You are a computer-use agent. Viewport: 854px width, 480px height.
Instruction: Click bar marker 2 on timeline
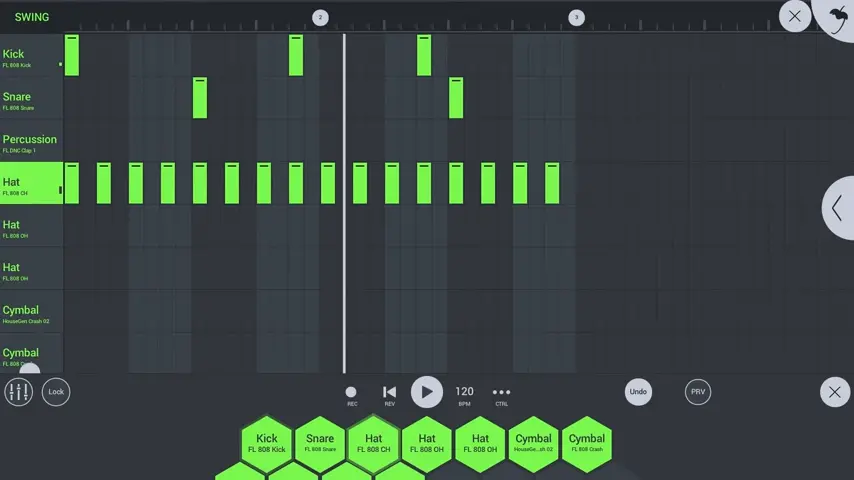click(x=320, y=17)
